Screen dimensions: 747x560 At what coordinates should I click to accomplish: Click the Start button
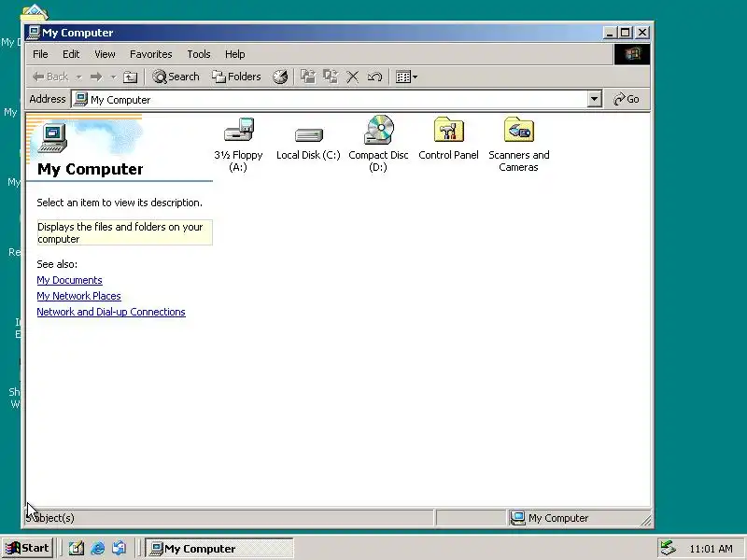coord(27,548)
